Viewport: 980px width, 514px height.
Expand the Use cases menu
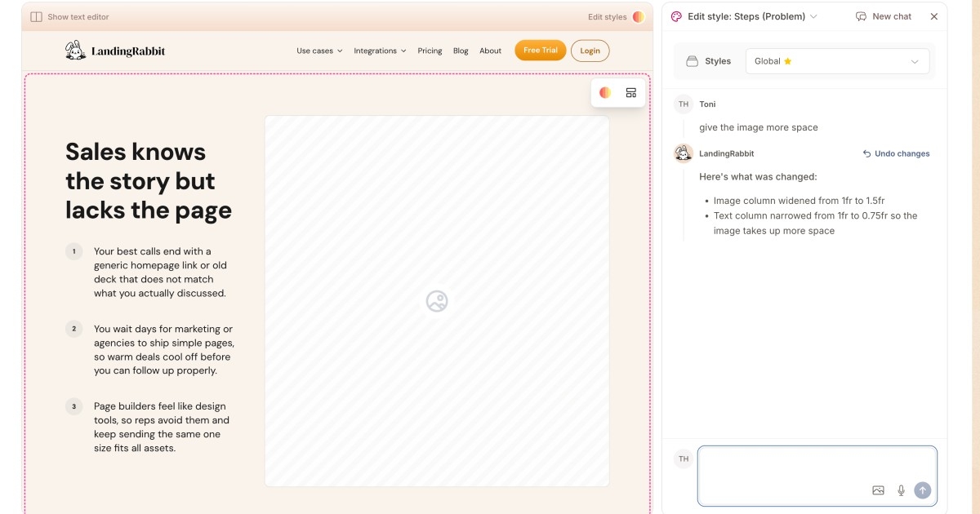(319, 51)
